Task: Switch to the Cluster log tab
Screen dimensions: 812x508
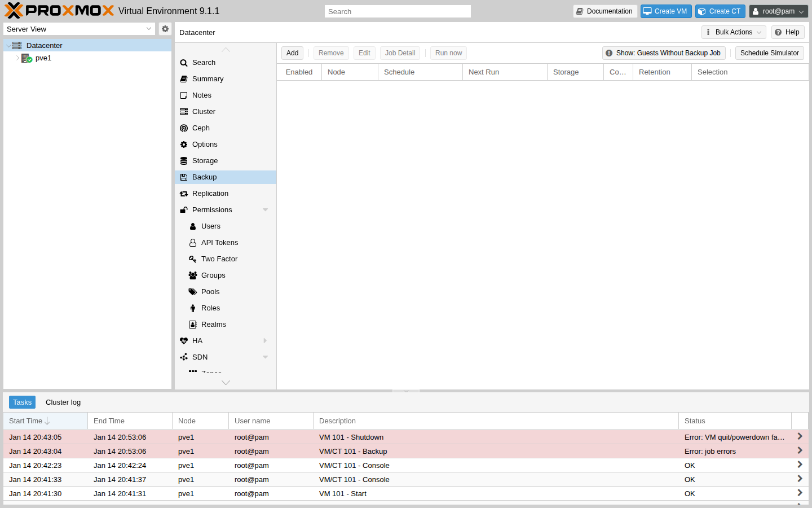Action: click(x=63, y=402)
